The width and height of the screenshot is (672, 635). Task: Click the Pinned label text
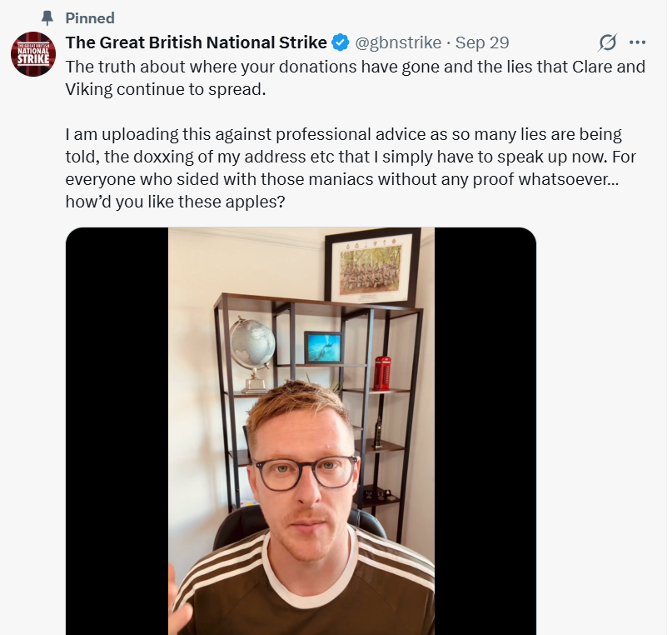(90, 17)
